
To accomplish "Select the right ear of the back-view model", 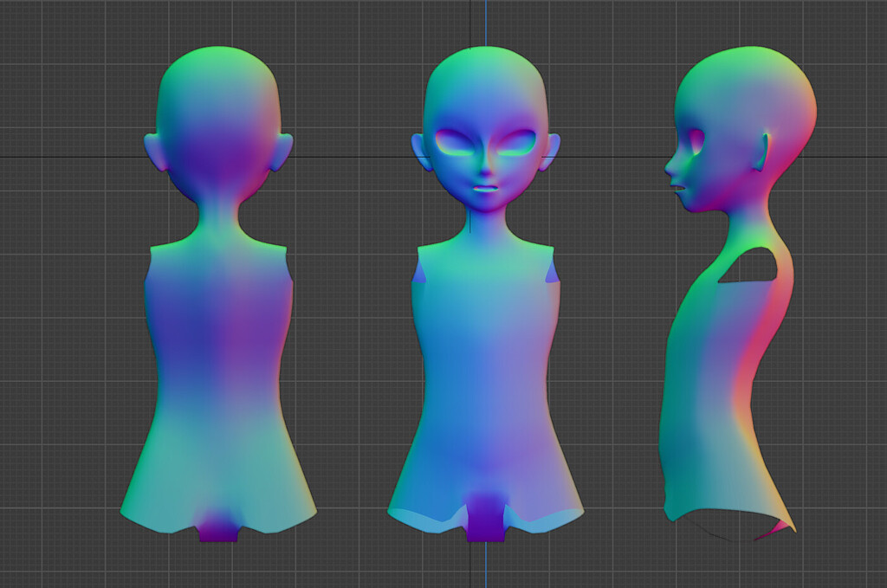I will [282, 152].
